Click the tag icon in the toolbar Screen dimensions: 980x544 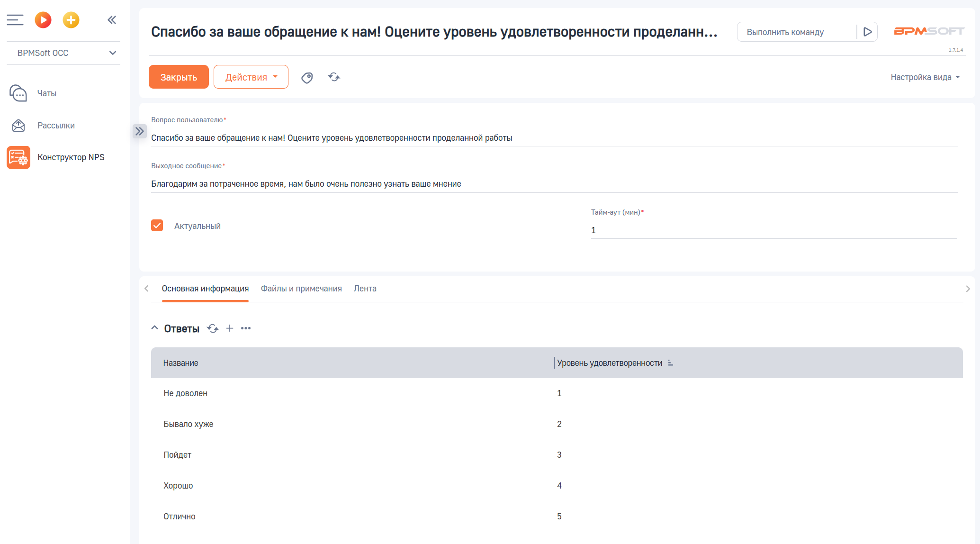coord(307,77)
